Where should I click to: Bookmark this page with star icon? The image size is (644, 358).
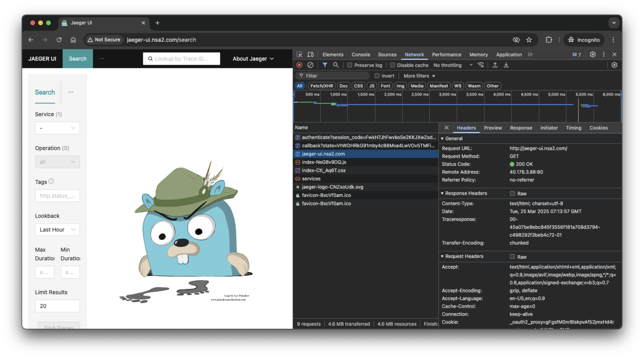[529, 40]
